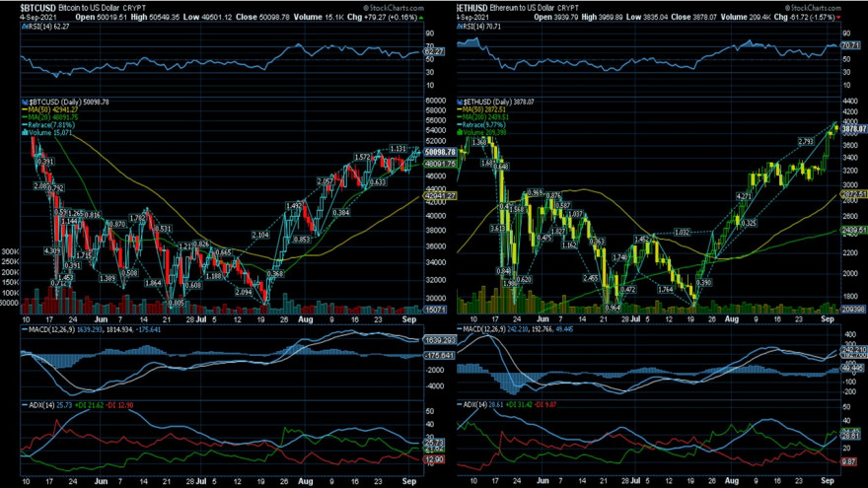Click the ETH Volume bar icon in legend

pos(460,133)
